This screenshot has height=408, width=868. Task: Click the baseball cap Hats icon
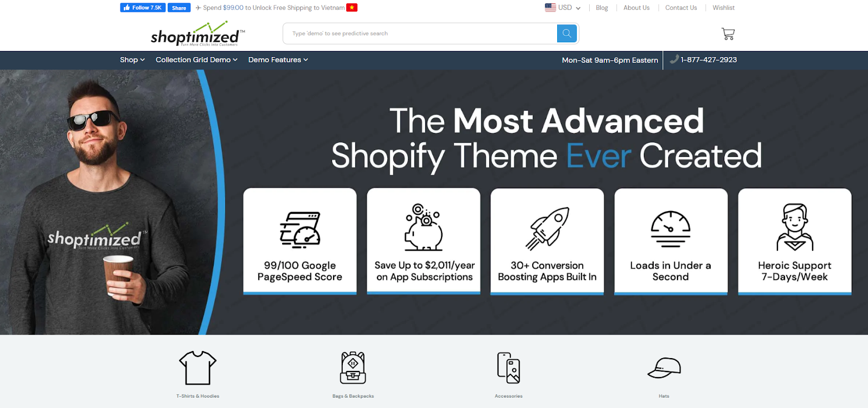click(x=664, y=368)
